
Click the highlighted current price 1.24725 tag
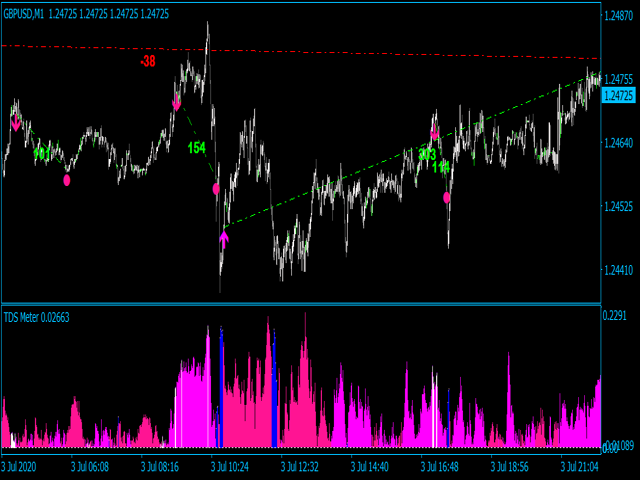[x=618, y=96]
